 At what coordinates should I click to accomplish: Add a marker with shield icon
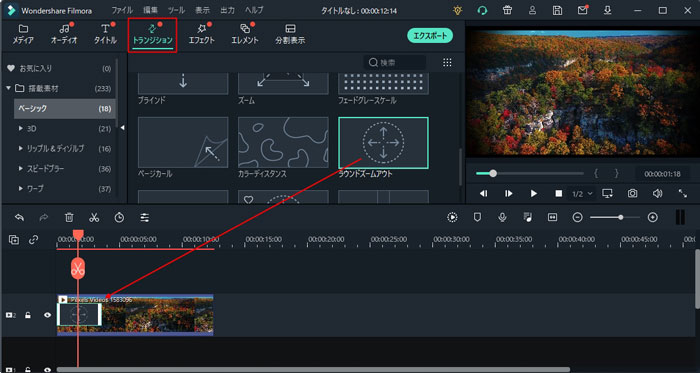pos(478,217)
